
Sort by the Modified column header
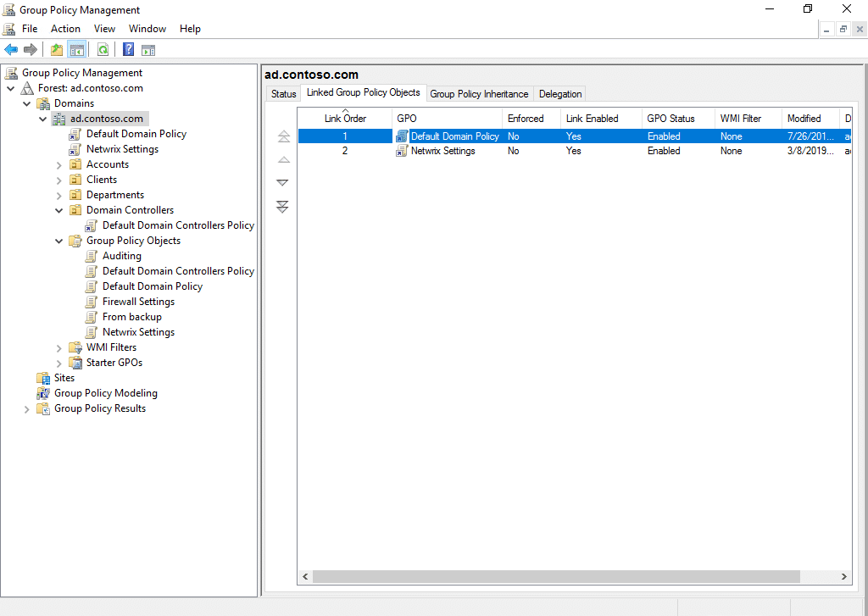(x=810, y=119)
